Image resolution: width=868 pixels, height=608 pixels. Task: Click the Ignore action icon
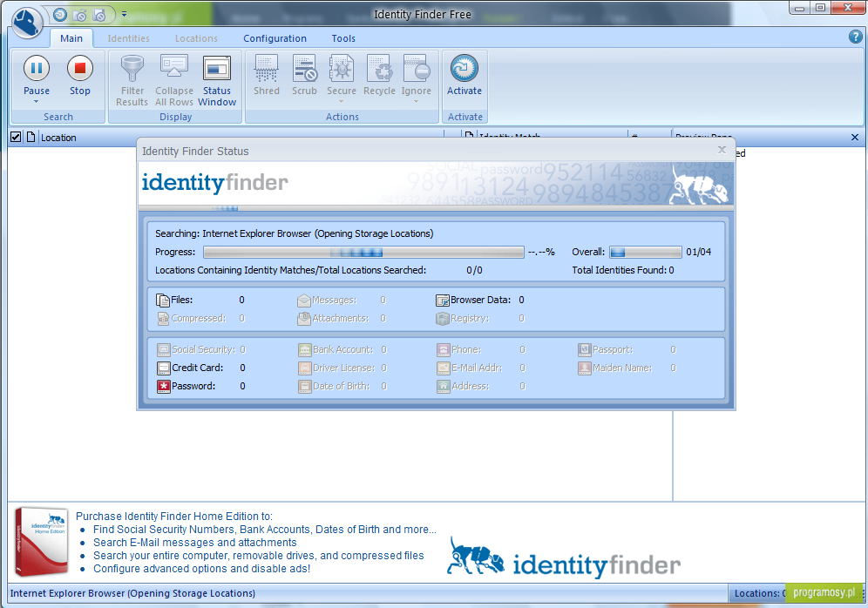coord(417,69)
